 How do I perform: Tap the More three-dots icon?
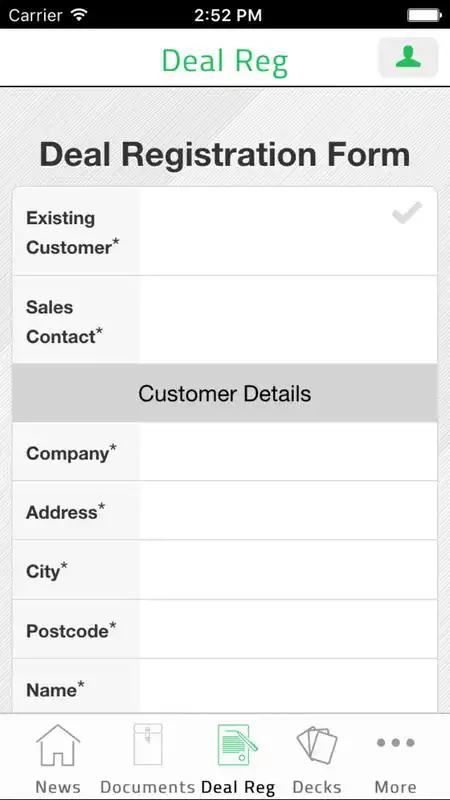coord(395,742)
